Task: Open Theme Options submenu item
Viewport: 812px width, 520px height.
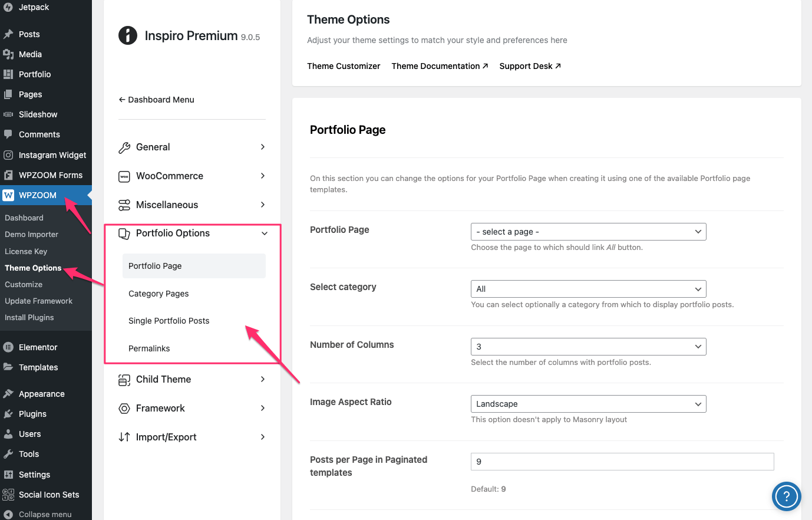Action: point(33,268)
